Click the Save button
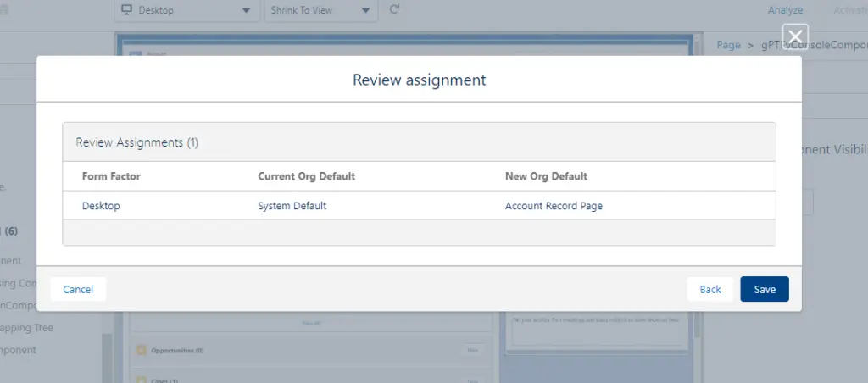The image size is (868, 383). 764,289
